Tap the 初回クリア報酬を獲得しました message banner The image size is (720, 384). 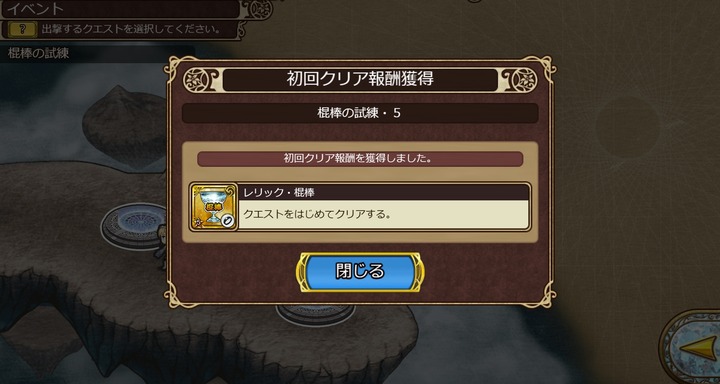[360, 159]
